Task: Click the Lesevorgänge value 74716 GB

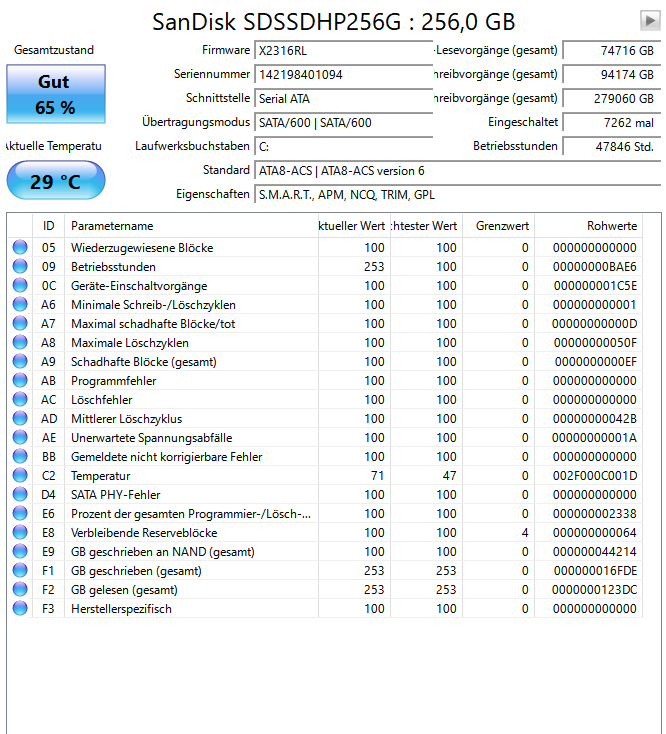Action: [x=611, y=51]
